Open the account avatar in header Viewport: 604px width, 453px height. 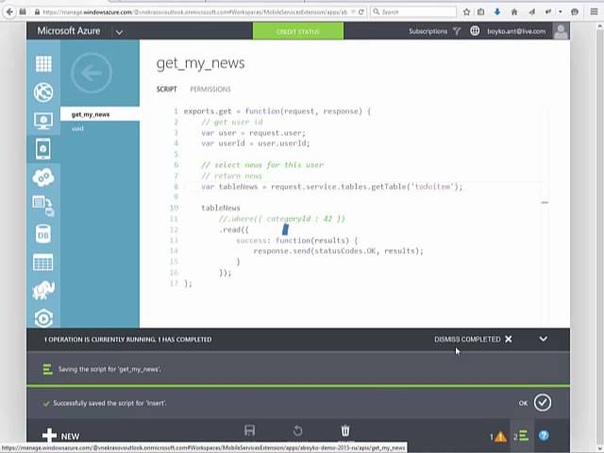pyautogui.click(x=561, y=31)
